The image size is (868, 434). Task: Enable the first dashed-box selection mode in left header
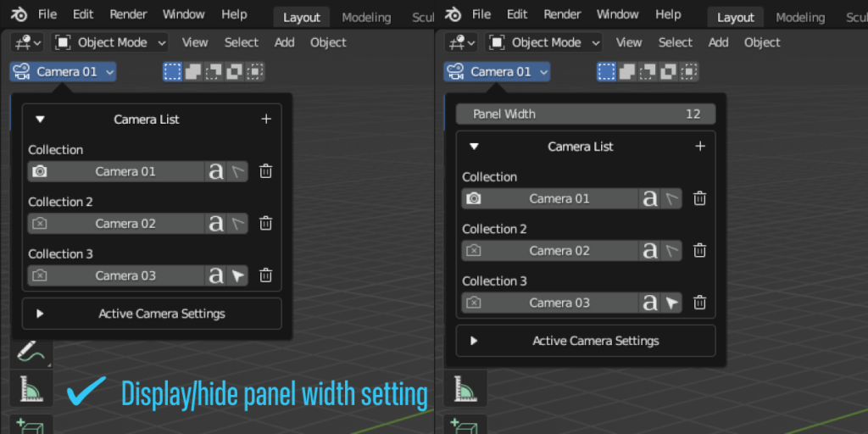pyautogui.click(x=173, y=72)
